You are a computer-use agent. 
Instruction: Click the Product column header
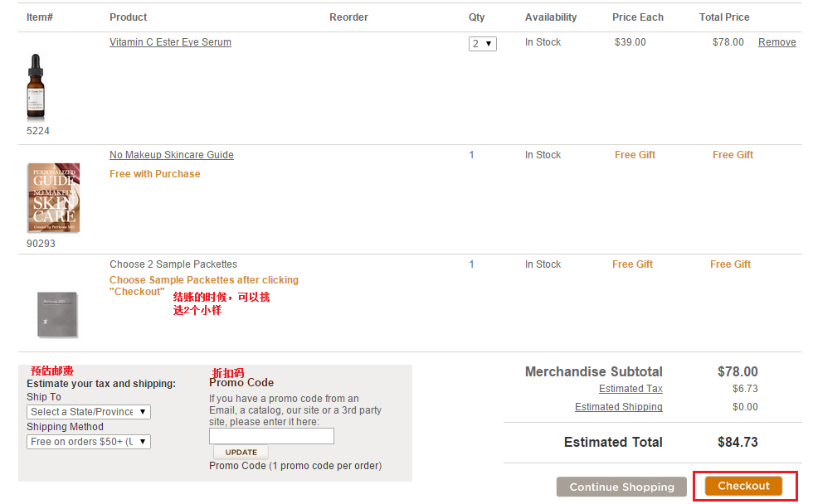128,17
